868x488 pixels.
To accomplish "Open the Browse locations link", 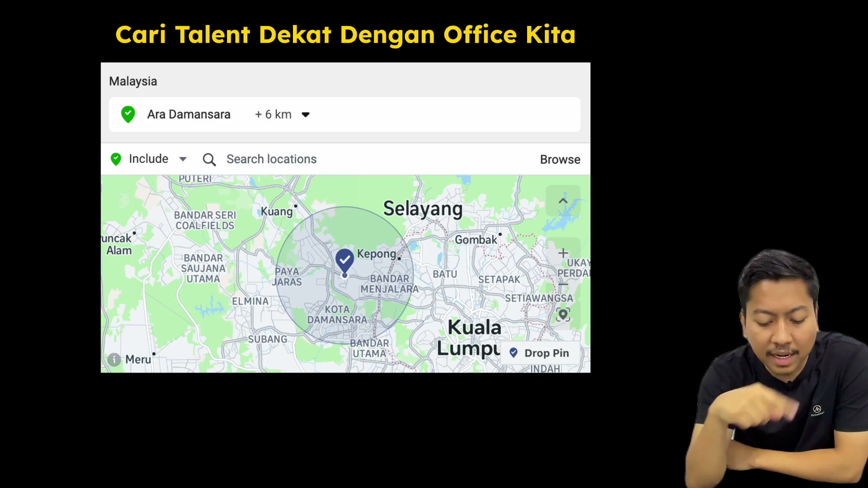I will point(560,160).
